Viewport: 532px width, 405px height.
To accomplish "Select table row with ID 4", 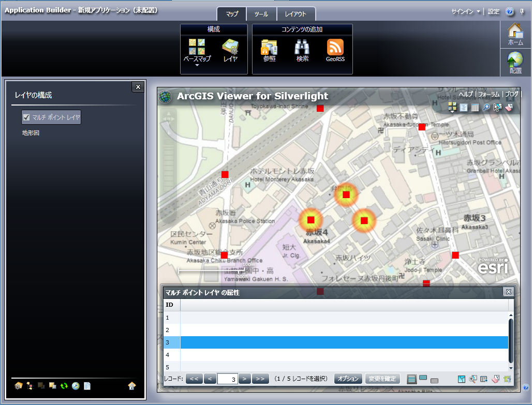I will [336, 355].
